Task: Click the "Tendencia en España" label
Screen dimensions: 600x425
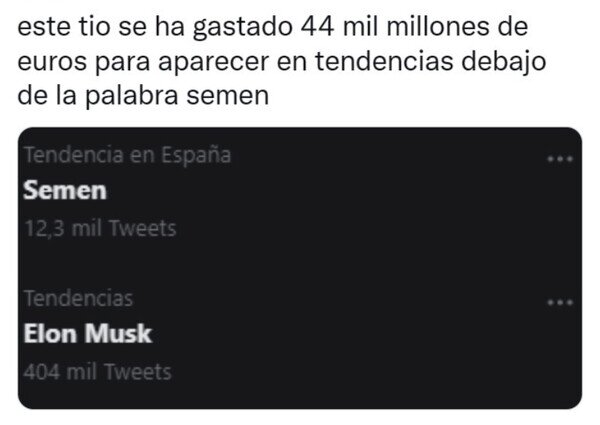Action: pos(126,155)
